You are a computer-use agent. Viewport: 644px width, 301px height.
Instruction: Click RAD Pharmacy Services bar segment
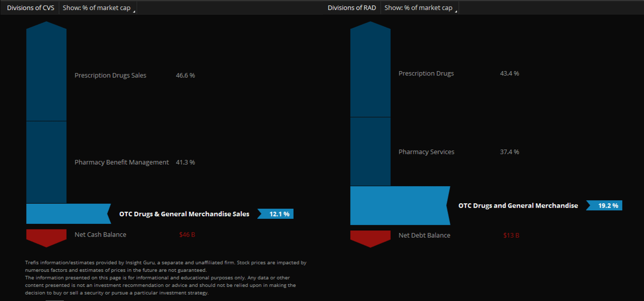point(370,152)
